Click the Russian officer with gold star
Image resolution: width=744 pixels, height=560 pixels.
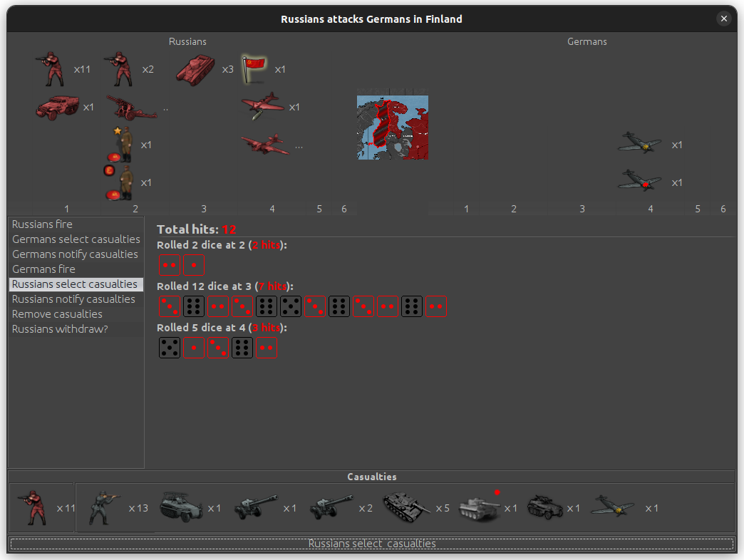[x=122, y=145]
